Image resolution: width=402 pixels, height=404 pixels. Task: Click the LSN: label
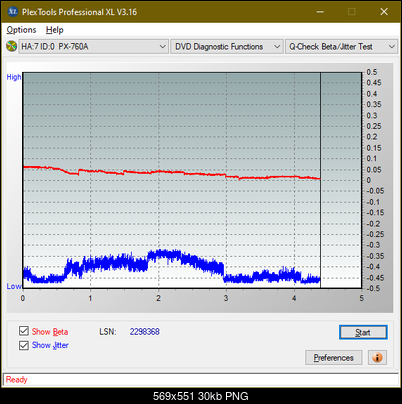(108, 332)
